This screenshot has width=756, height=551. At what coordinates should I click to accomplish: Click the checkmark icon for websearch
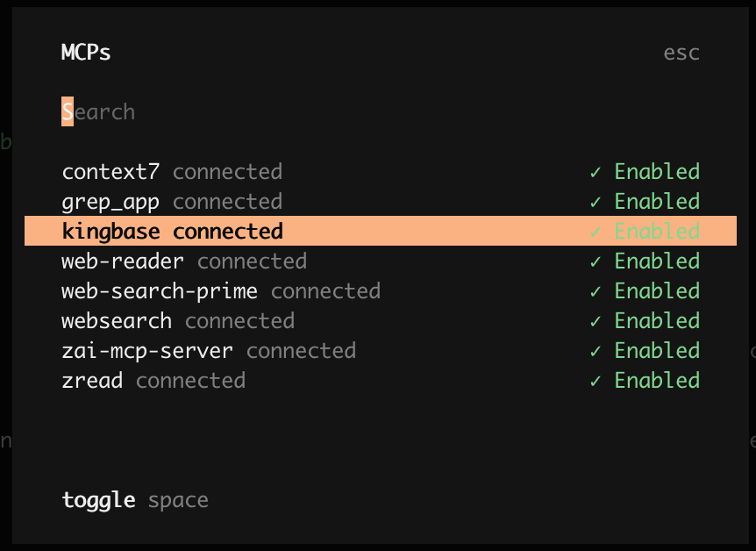596,321
